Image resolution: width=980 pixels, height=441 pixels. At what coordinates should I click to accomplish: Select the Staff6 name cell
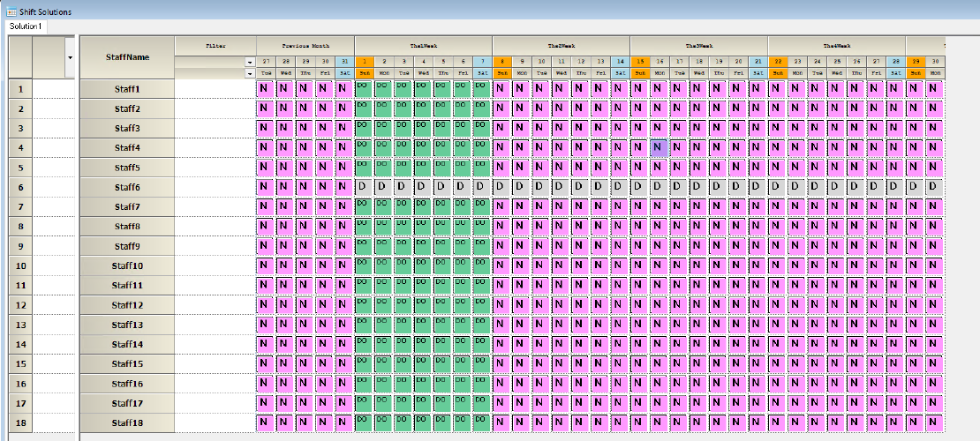click(x=127, y=187)
